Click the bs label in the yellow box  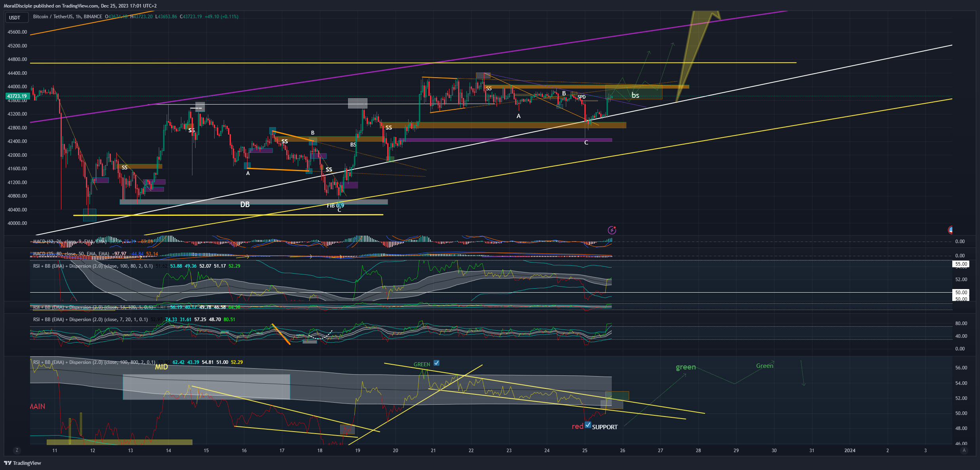pyautogui.click(x=635, y=95)
